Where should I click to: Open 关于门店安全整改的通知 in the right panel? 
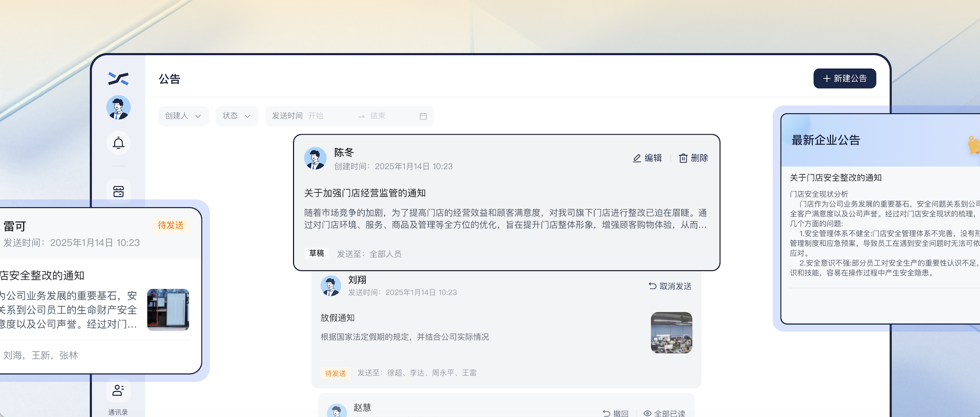click(x=836, y=177)
